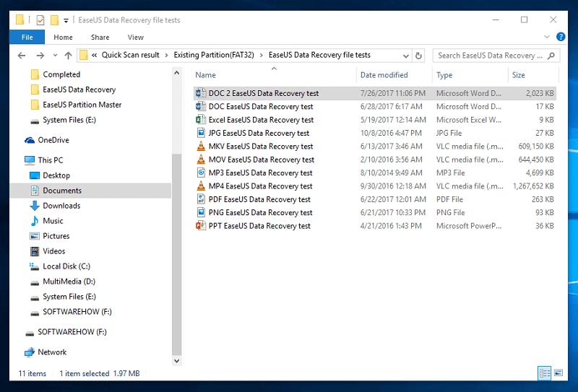Viewport: 578px width, 392px height.
Task: Refresh the current folder view
Action: click(418, 56)
